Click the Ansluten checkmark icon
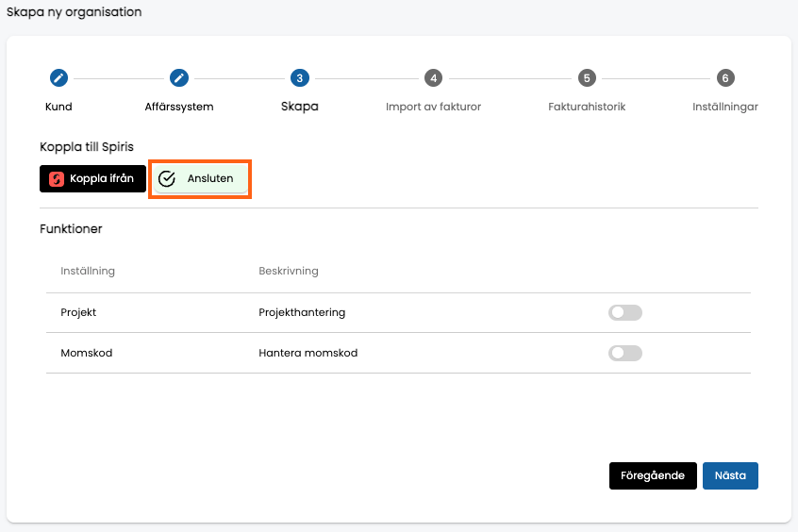The height and width of the screenshot is (532, 798). click(x=167, y=178)
